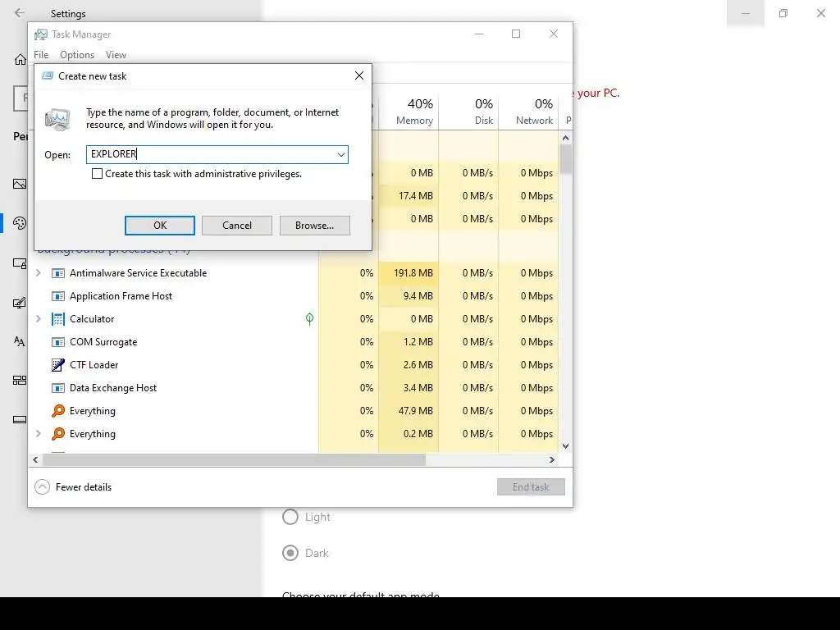The image size is (840, 630).
Task: Select Application Frame Host process name
Action: click(x=121, y=296)
